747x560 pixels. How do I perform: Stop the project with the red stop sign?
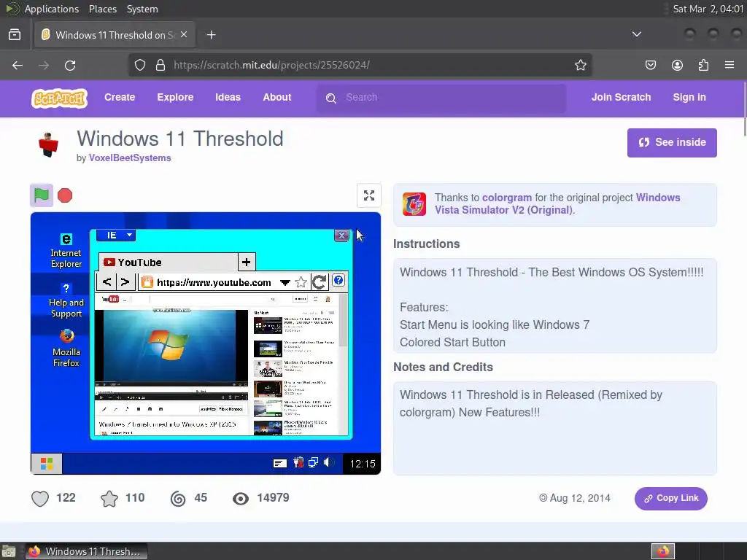click(x=65, y=195)
